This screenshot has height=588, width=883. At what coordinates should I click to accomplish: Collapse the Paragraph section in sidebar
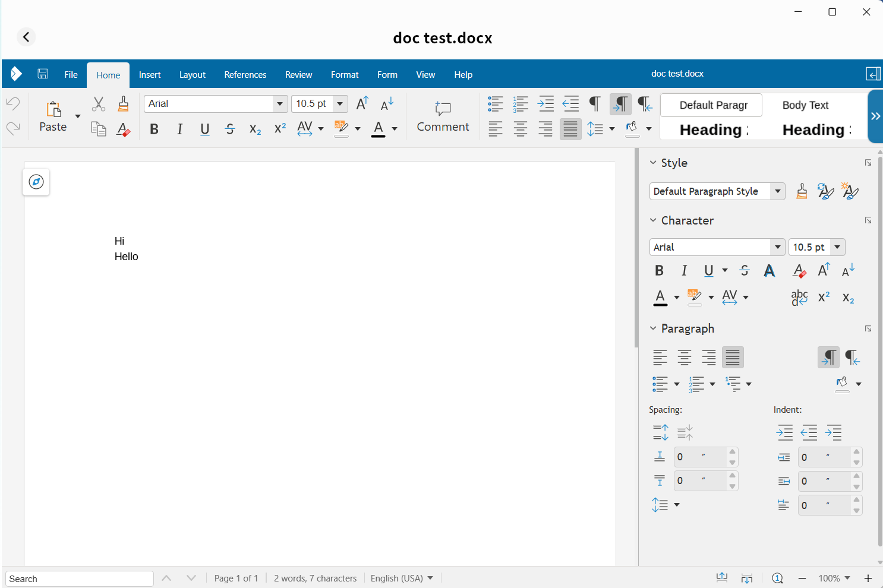pyautogui.click(x=653, y=328)
